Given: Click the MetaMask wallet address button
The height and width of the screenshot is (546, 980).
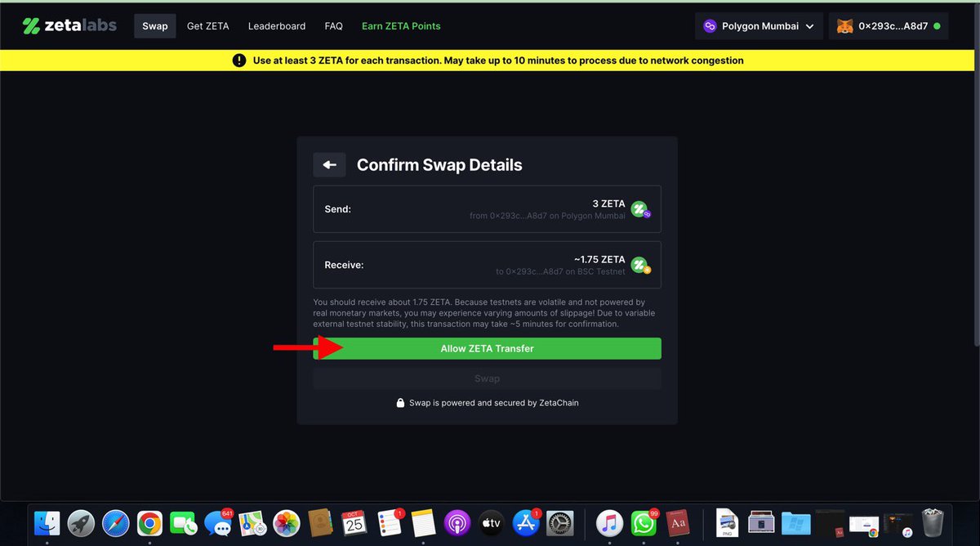Looking at the screenshot, I should click(889, 26).
